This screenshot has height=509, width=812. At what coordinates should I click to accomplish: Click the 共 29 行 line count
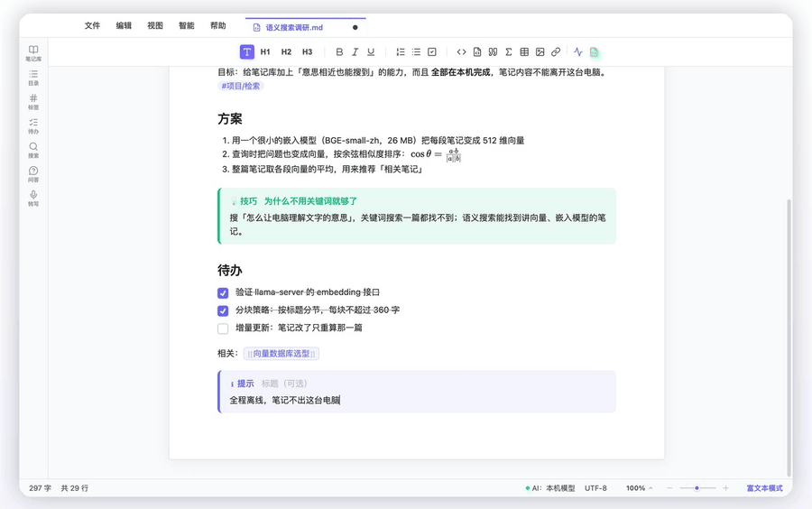click(x=75, y=487)
